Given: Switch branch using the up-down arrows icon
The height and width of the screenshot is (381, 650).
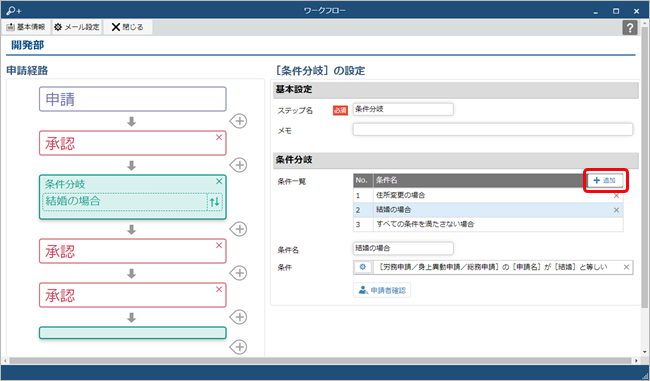Looking at the screenshot, I should [x=214, y=202].
